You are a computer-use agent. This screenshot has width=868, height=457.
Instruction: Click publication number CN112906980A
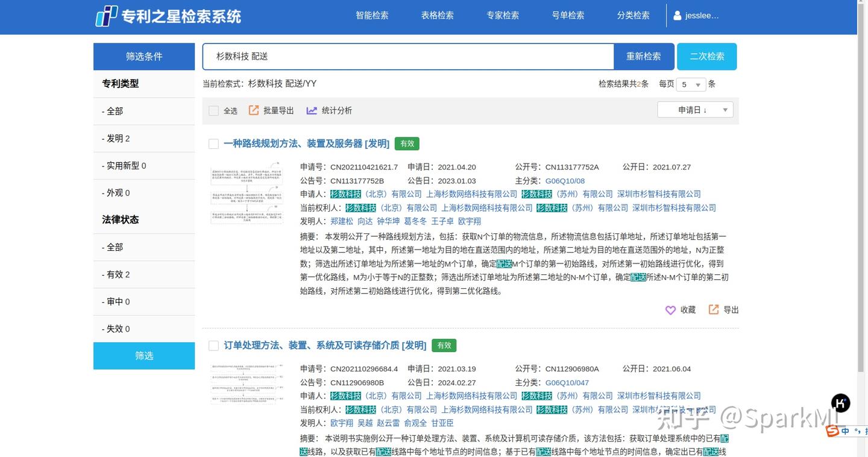click(572, 369)
